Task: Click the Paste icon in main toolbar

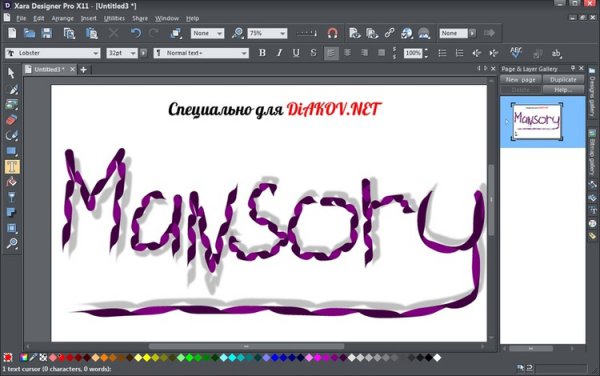Action: tap(91, 33)
